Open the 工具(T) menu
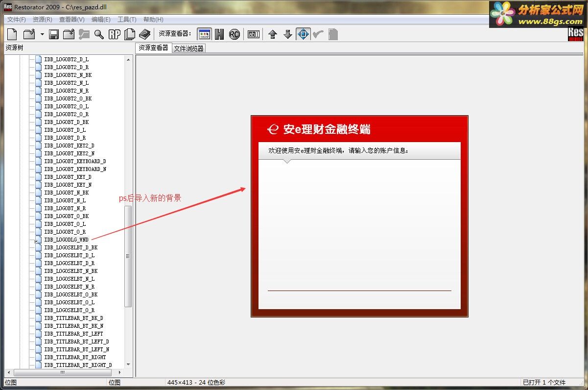The width and height of the screenshot is (588, 390). point(127,20)
